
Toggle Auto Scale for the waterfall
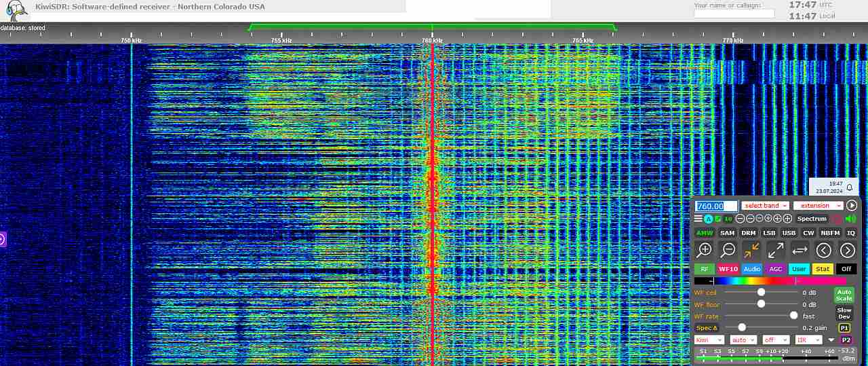click(844, 295)
